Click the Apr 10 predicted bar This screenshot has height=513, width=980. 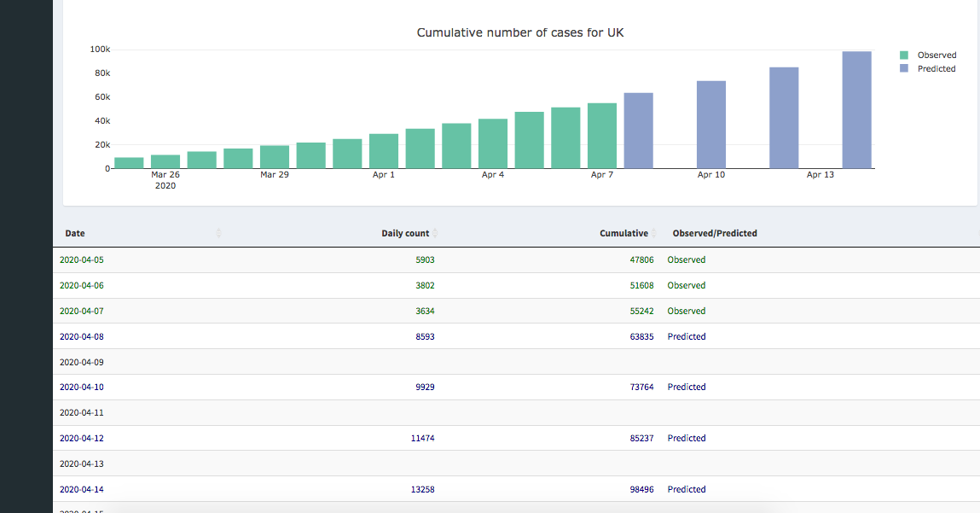pyautogui.click(x=711, y=125)
